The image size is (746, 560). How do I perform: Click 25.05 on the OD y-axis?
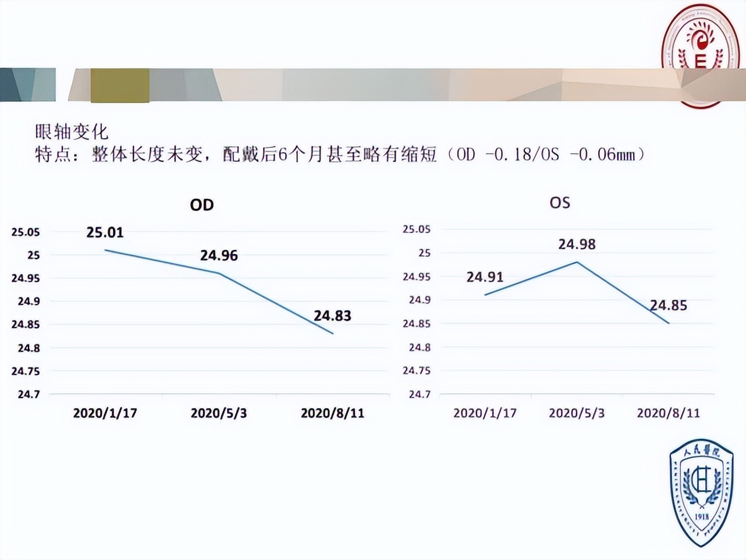26,232
